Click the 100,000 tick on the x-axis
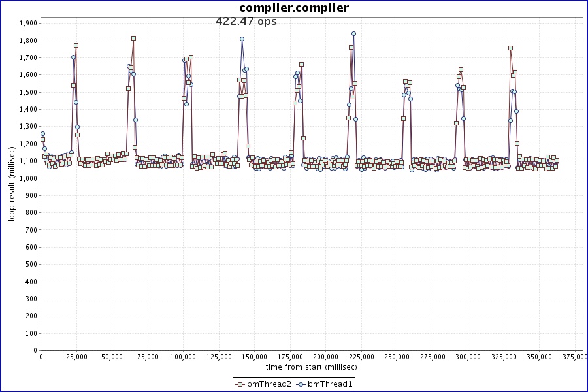 click(183, 357)
